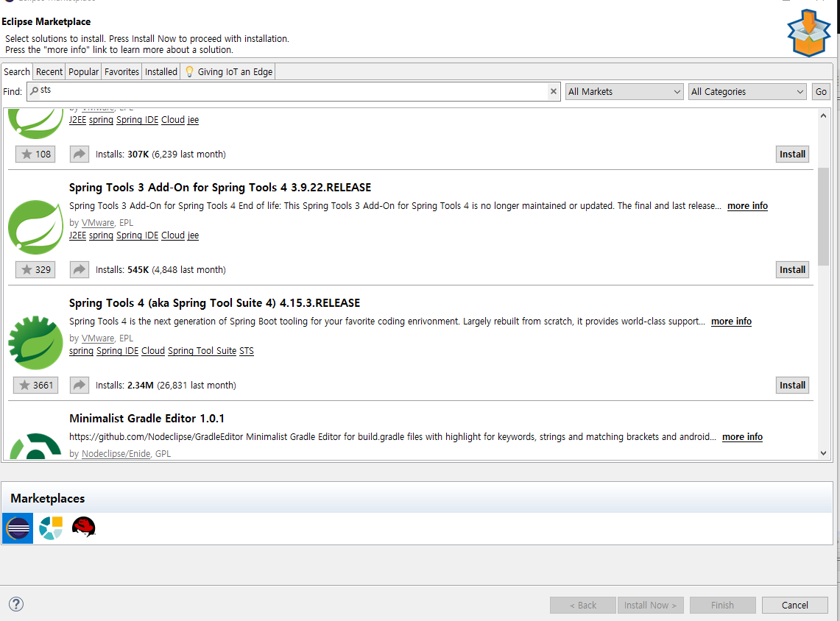Viewport: 840px width, 621px height.
Task: Click the scroll up arrow of results list
Action: (x=823, y=116)
